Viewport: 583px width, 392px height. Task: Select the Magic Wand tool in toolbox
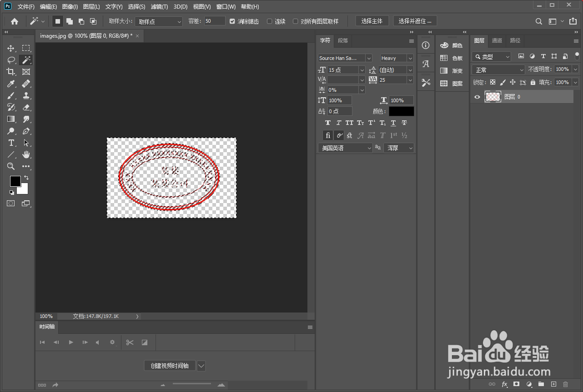click(x=26, y=60)
